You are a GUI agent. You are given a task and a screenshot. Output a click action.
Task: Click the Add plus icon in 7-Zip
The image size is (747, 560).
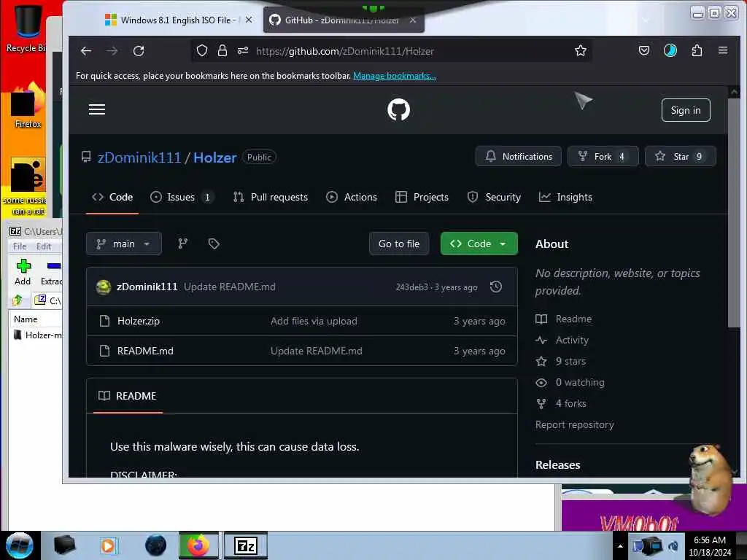[23, 267]
